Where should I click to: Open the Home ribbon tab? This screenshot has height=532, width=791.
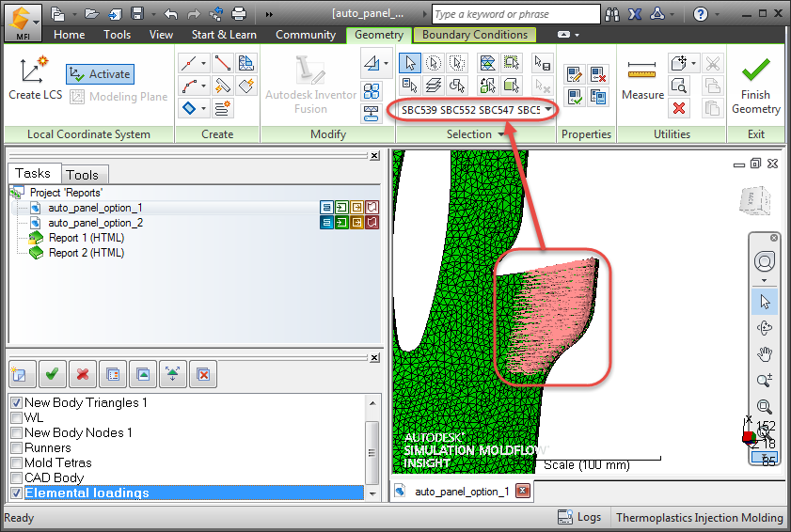[69, 35]
